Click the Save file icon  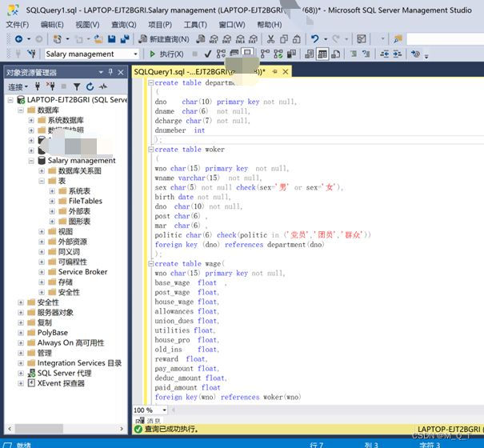(x=112, y=39)
